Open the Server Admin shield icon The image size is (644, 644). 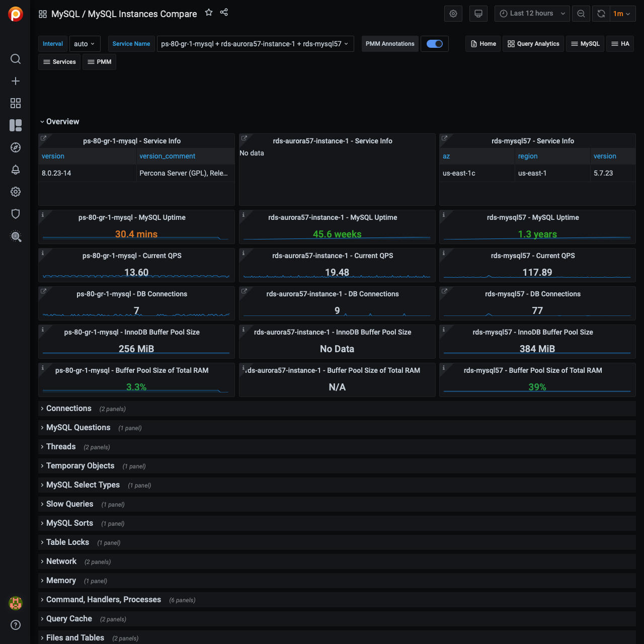click(16, 214)
